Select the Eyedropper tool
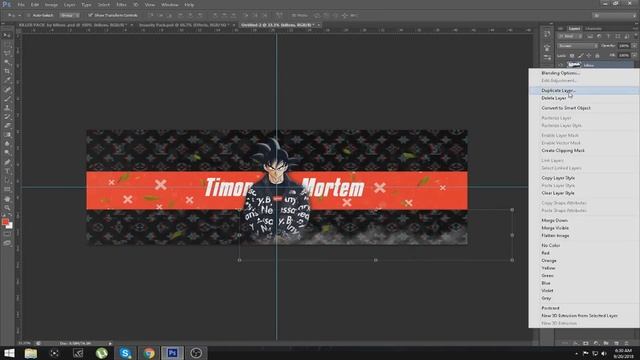The height and width of the screenshot is (360, 640). click(7, 80)
